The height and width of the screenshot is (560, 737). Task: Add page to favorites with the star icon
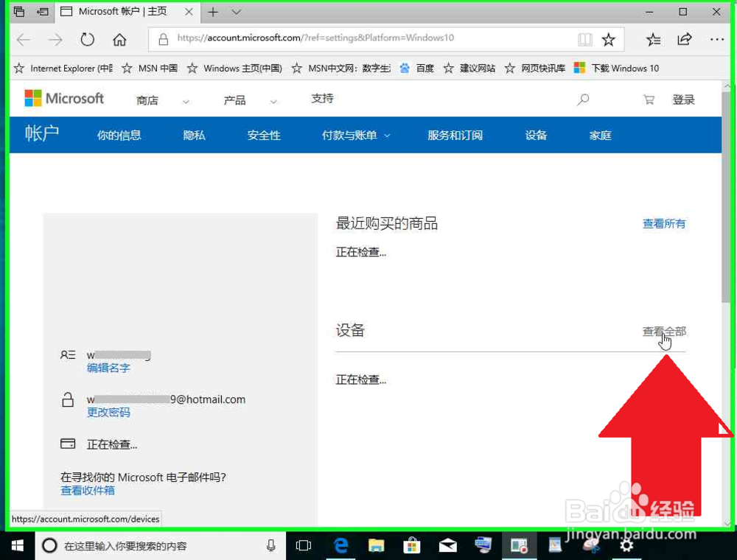point(609,40)
